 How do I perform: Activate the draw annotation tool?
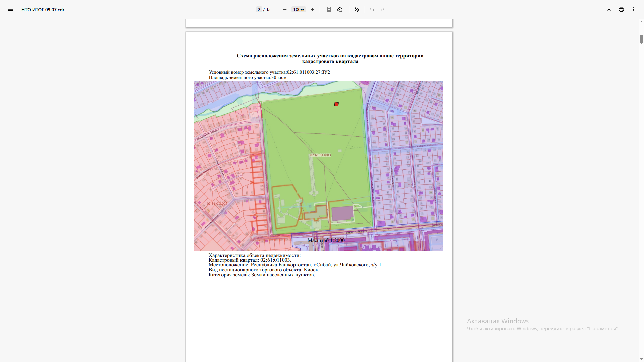pos(357,9)
